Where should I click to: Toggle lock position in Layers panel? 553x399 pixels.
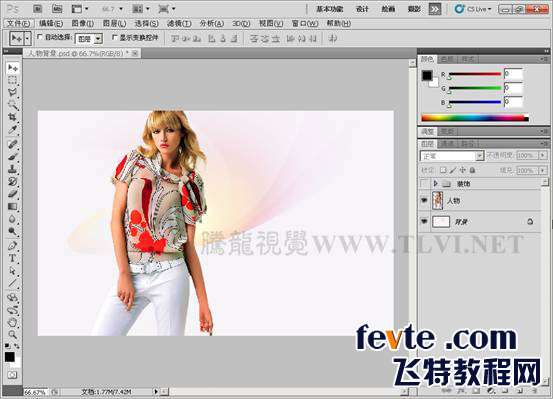click(463, 170)
